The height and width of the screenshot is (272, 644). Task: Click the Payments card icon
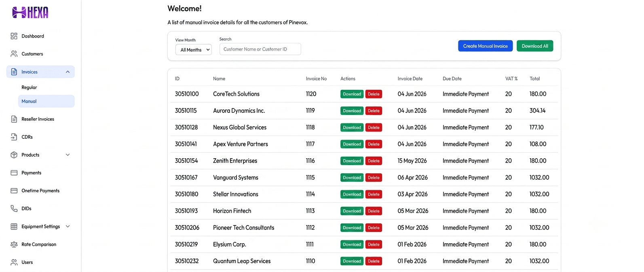click(x=14, y=173)
